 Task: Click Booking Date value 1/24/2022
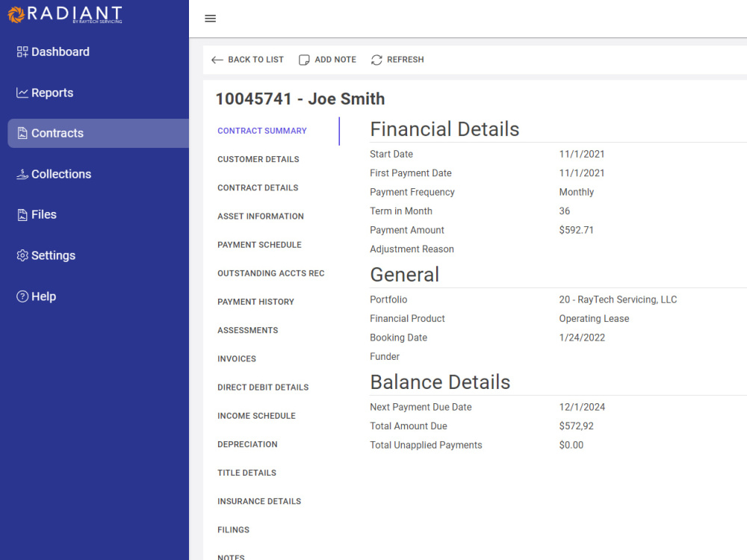[582, 338]
